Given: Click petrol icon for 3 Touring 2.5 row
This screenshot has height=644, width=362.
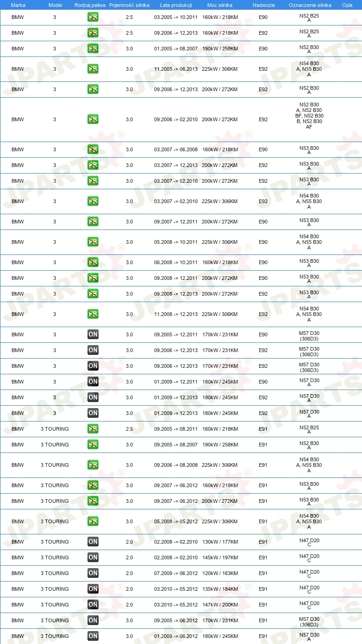Looking at the screenshot, I should (x=93, y=429).
